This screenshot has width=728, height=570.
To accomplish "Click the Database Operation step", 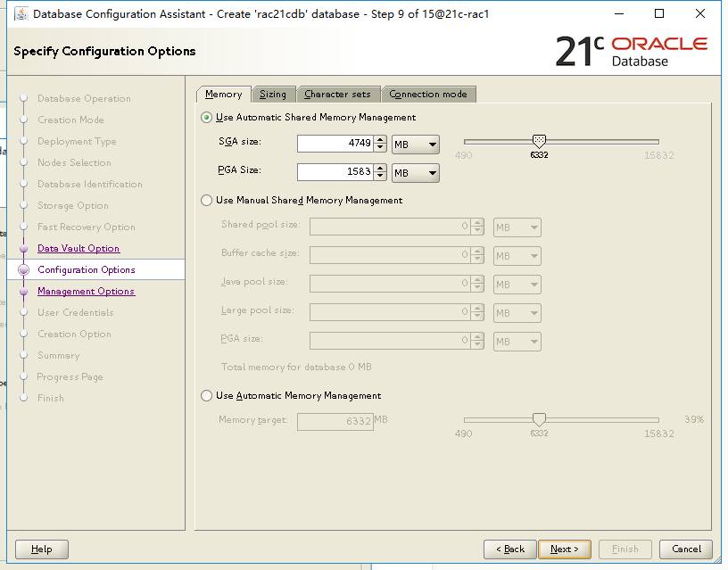I will point(84,98).
